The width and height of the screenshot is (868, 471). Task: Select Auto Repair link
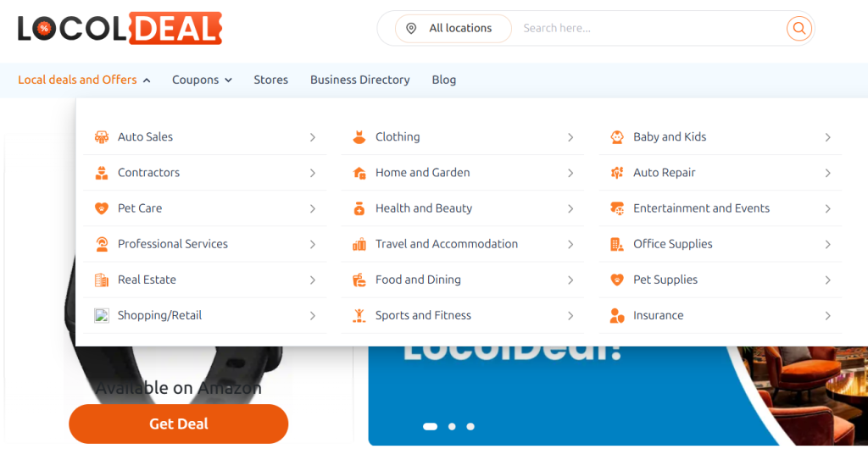click(x=665, y=173)
